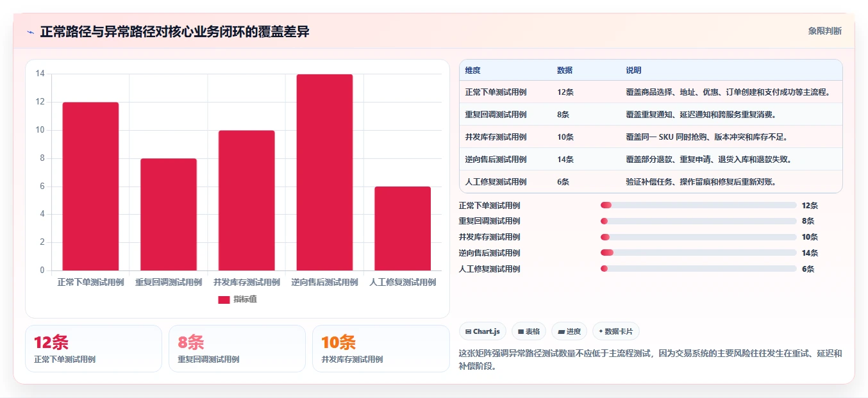Click the 进度 chip
This screenshot has width=868, height=398.
569,331
